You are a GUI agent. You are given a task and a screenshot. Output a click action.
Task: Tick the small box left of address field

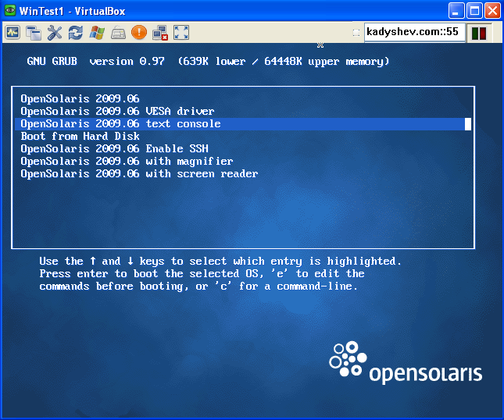pyautogui.click(x=356, y=33)
